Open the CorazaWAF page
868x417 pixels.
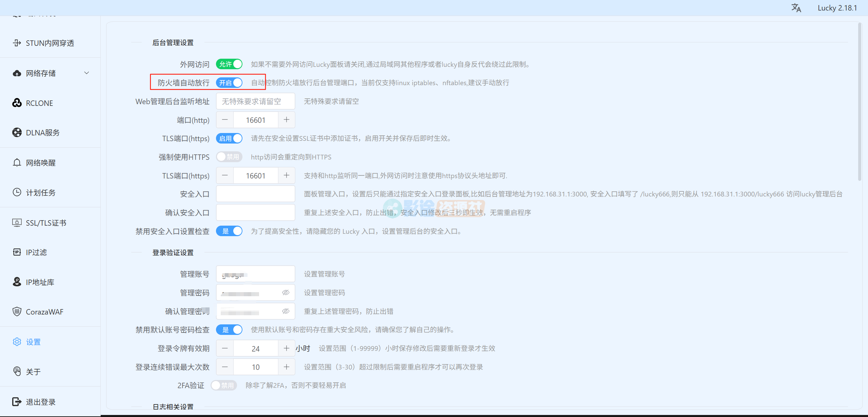click(44, 311)
